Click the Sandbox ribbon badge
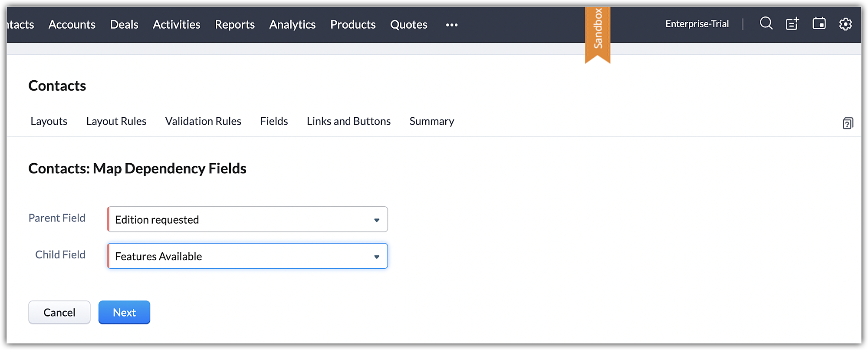 598,30
